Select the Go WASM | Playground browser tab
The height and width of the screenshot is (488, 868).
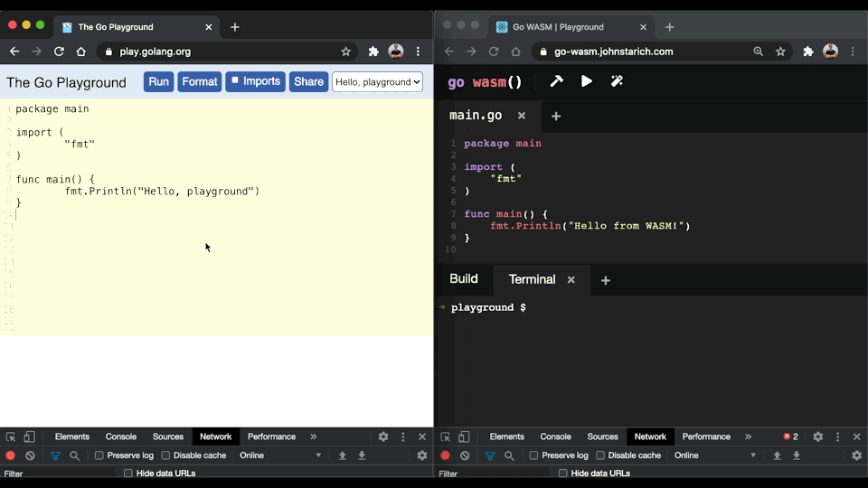[571, 27]
